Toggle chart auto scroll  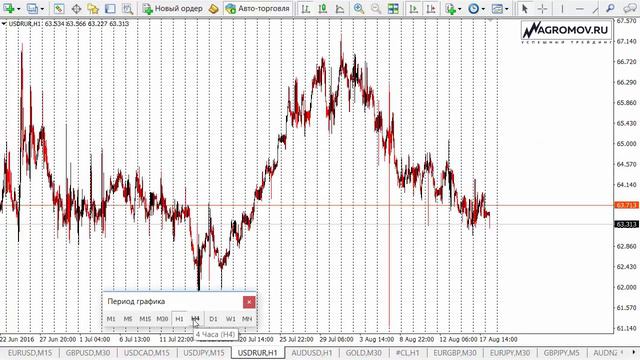pyautogui.click(x=413, y=8)
